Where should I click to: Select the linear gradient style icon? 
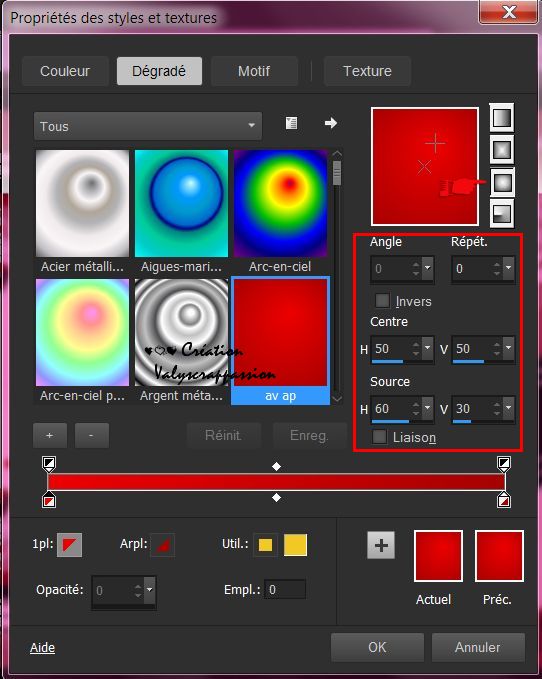(502, 118)
